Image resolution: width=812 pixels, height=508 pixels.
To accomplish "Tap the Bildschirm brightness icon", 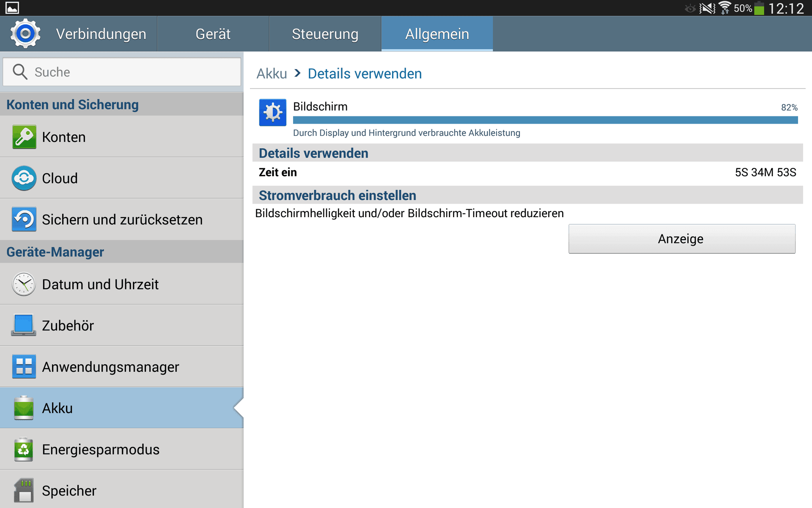I will (x=273, y=113).
